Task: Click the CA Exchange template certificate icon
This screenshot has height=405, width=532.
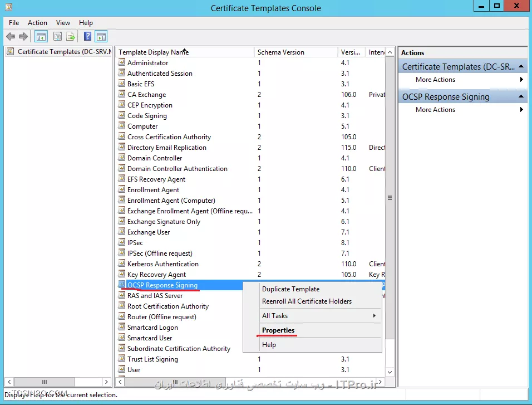Action: (121, 94)
